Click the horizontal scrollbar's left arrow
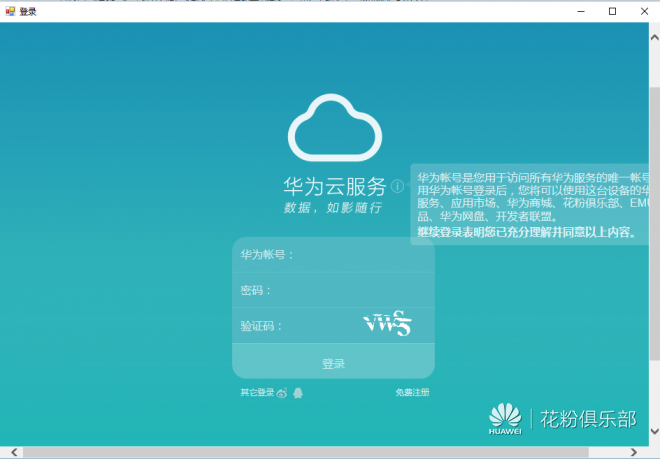The width and height of the screenshot is (660, 459). tap(14, 452)
